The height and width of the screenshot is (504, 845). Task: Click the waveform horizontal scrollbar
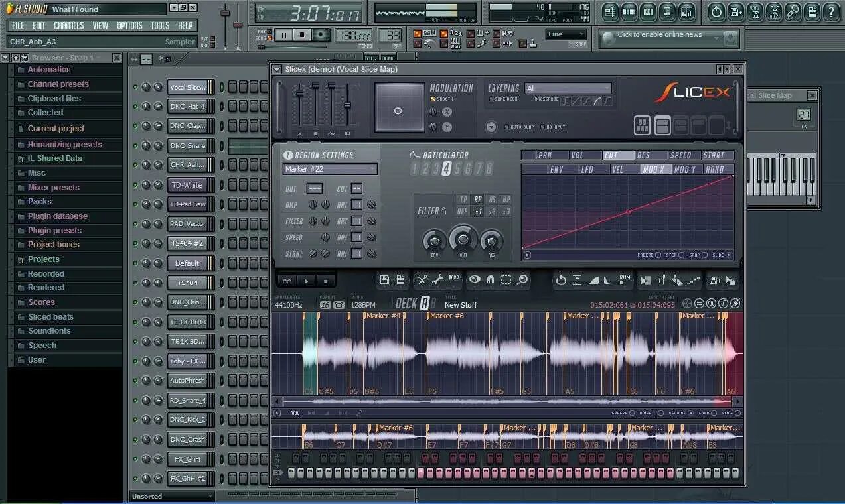click(507, 401)
